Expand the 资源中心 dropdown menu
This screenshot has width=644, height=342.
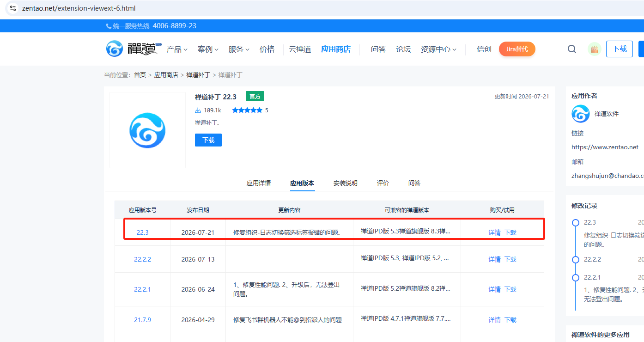point(438,49)
